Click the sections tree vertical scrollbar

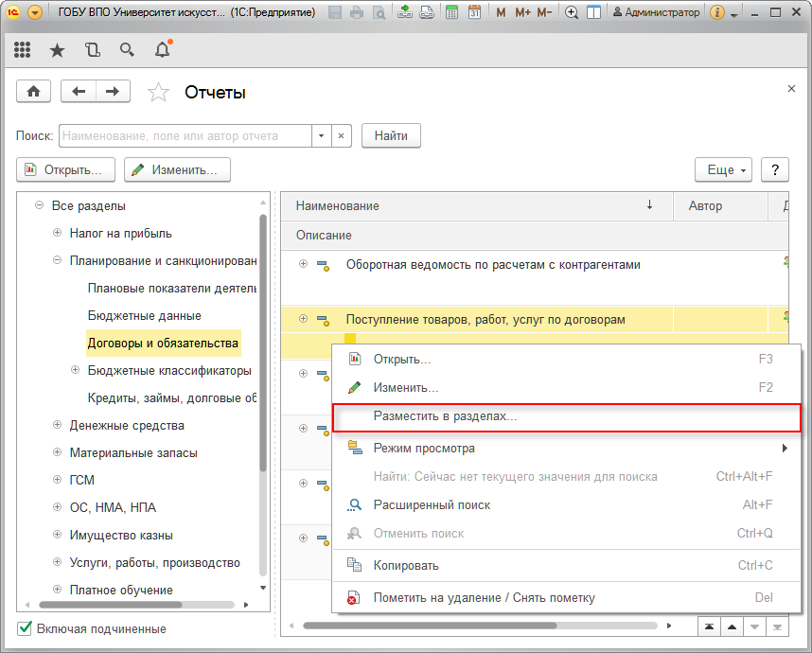coord(263,343)
